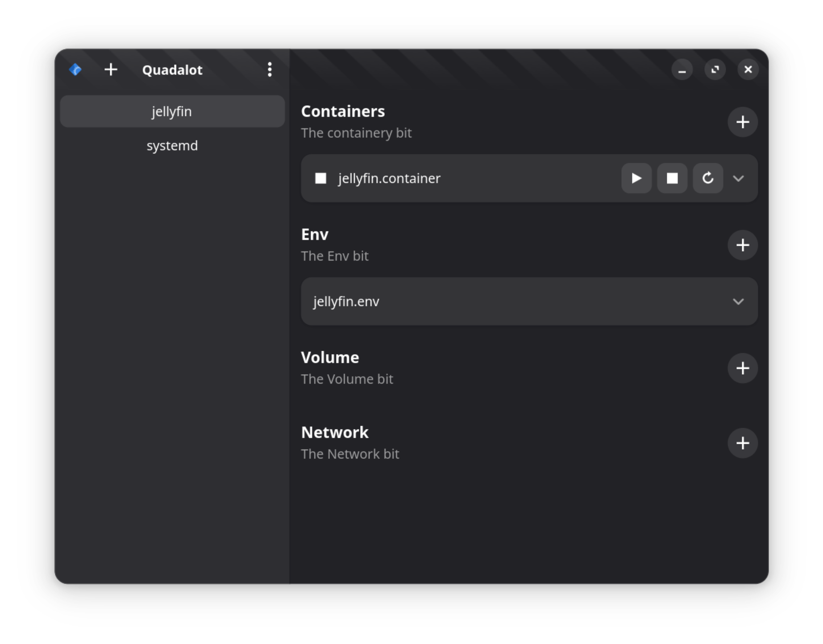
Task: Stop jellyfin.container with stop button
Action: point(672,178)
